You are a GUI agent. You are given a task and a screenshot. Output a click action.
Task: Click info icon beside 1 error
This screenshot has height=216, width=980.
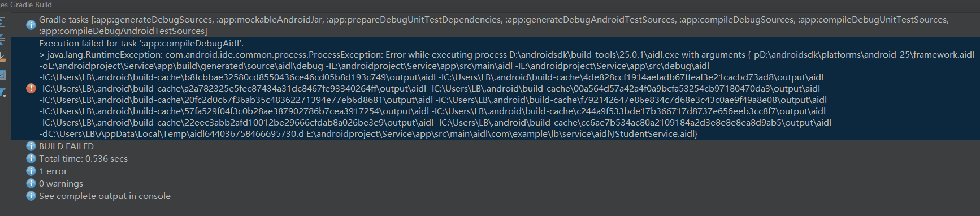pyautogui.click(x=31, y=171)
